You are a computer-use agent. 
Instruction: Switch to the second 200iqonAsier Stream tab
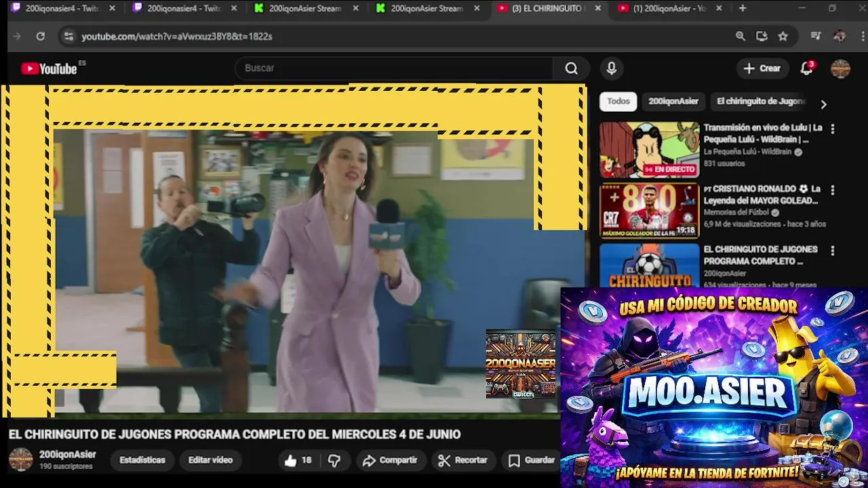427,8
